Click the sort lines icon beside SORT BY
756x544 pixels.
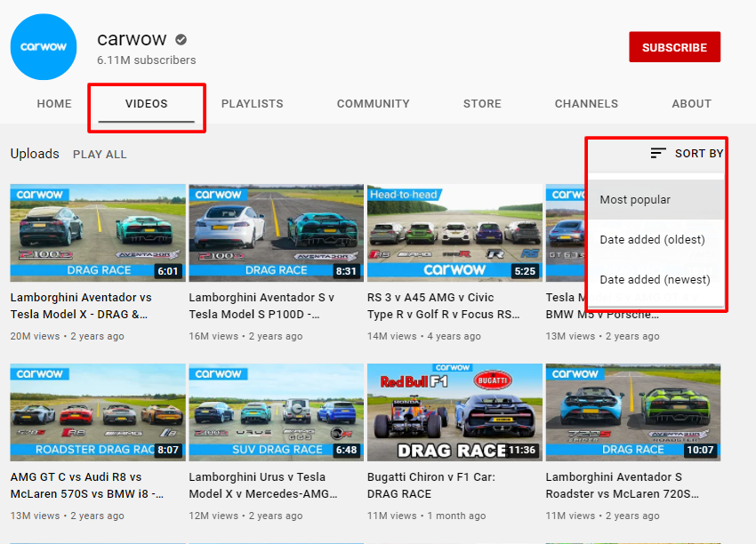point(658,153)
